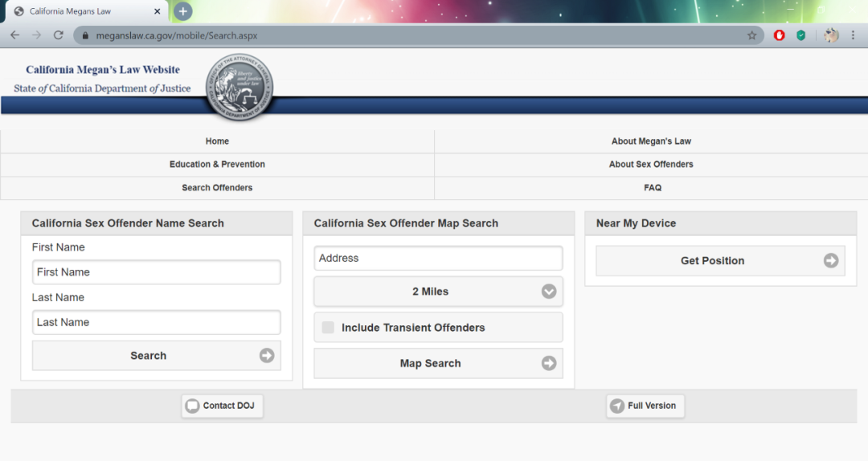
Task: Select Search Offenders menu item
Action: coord(217,188)
